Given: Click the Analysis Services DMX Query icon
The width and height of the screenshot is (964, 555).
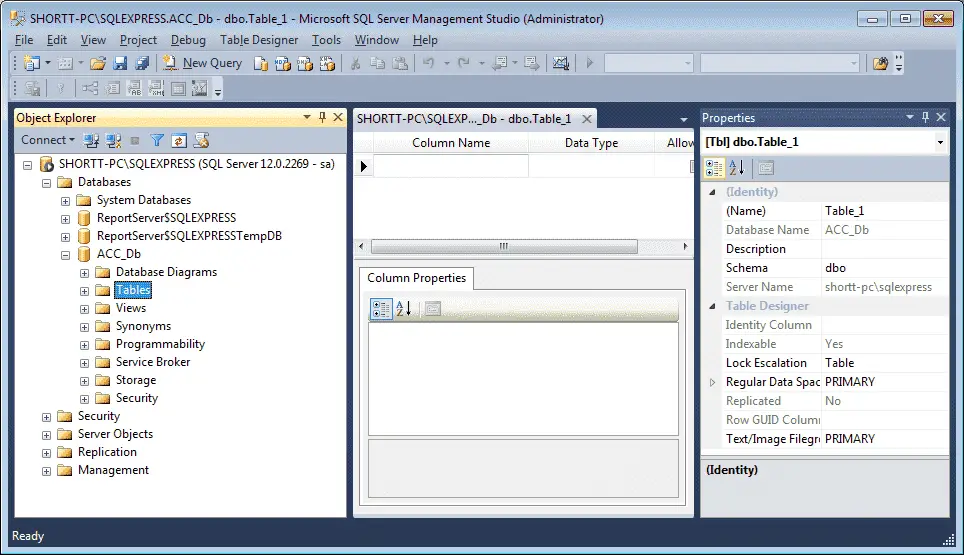Looking at the screenshot, I should 305,63.
